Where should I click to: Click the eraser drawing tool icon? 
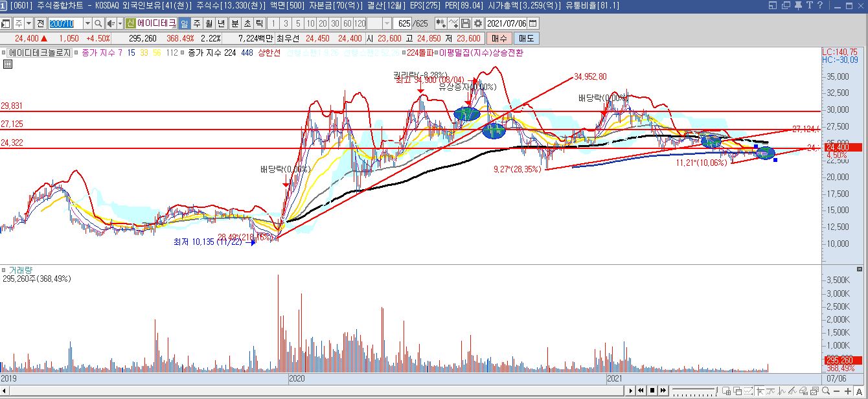(803, 391)
